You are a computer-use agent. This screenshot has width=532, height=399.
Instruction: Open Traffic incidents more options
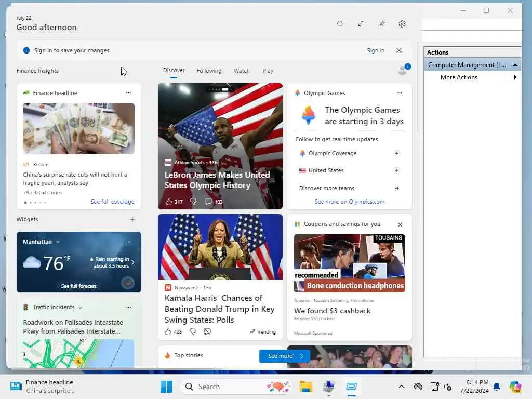(x=129, y=307)
